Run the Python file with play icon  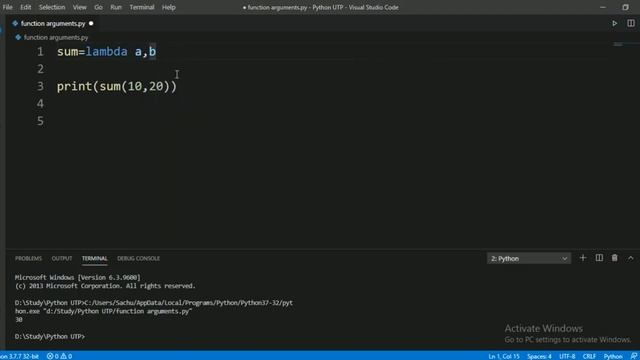[614, 24]
